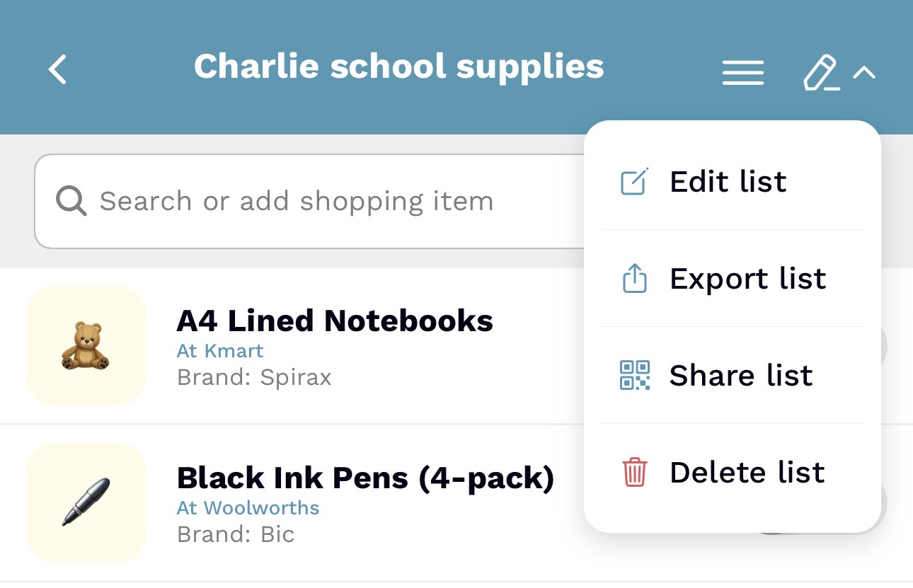The width and height of the screenshot is (913, 588).
Task: Focus the search or add shopping item field
Action: (x=311, y=202)
